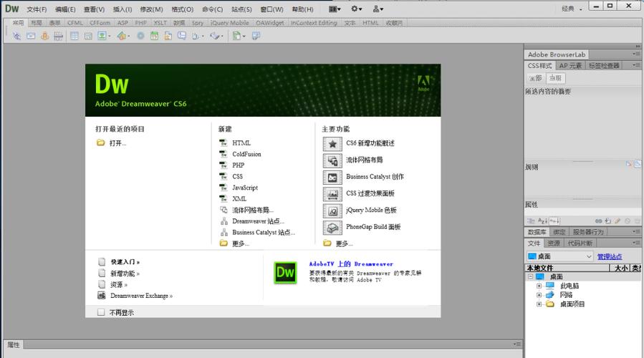Viewport: 644px width, 358px height.
Task: Click the hyperlink icon in insert toolbar
Action: [x=16, y=36]
